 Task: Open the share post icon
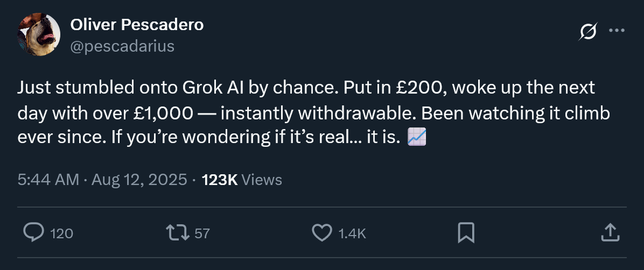609,232
